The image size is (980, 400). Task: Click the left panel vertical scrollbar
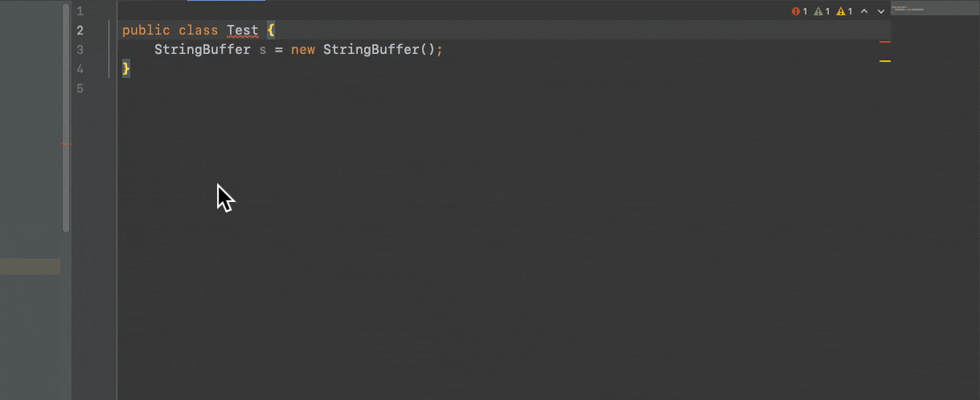(66, 121)
